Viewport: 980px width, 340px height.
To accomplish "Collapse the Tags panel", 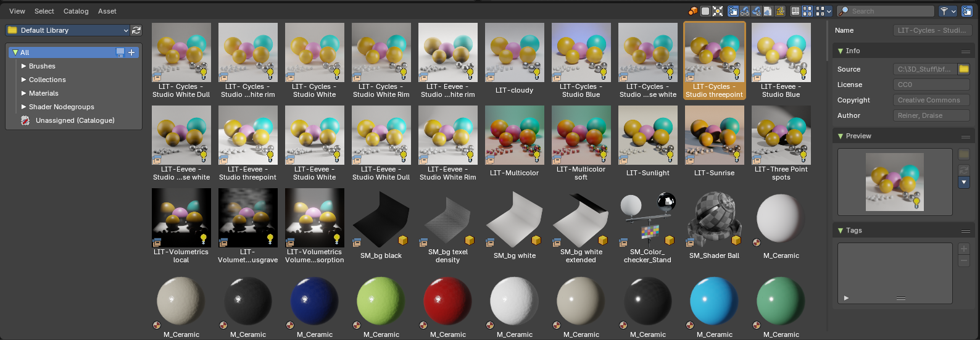I will 841,230.
